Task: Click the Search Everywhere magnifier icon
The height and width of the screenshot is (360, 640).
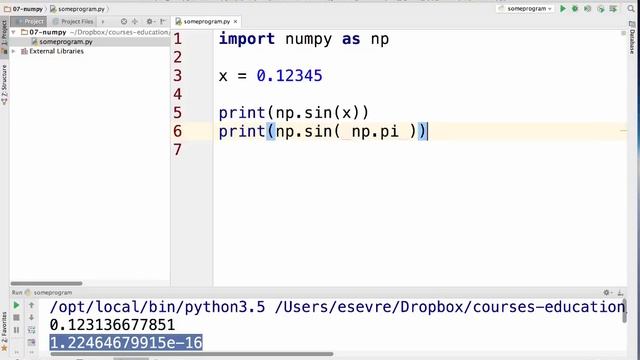Action: [631, 9]
